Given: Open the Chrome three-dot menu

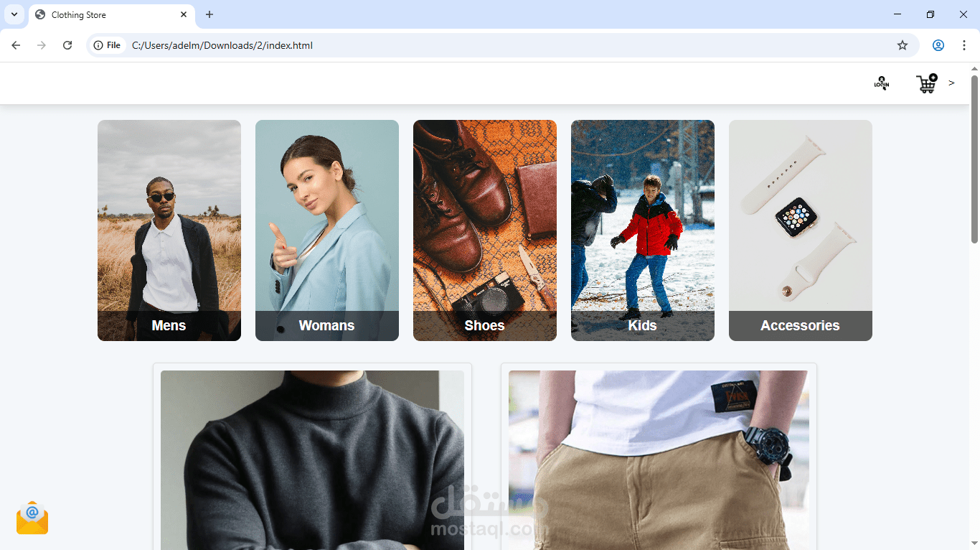Looking at the screenshot, I should (964, 45).
